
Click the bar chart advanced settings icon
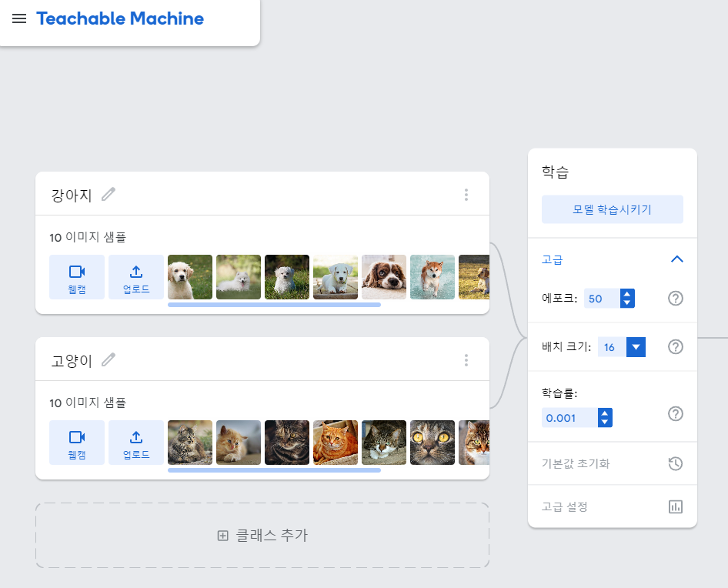coord(676,506)
